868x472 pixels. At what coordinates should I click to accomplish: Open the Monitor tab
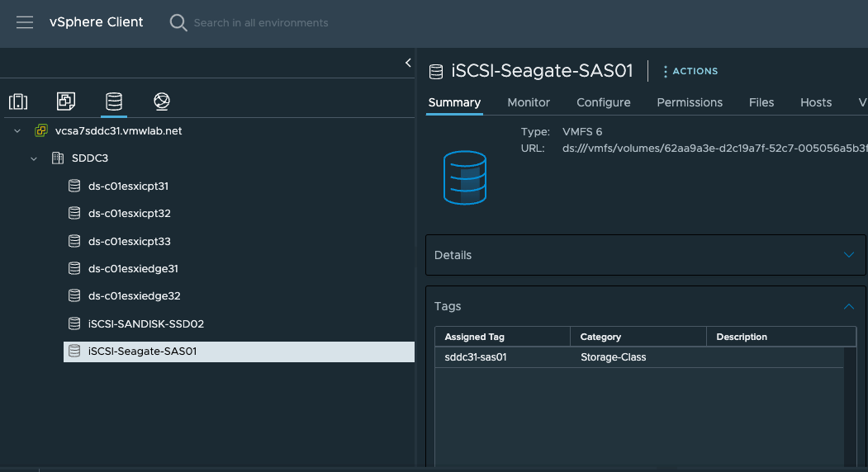point(529,102)
